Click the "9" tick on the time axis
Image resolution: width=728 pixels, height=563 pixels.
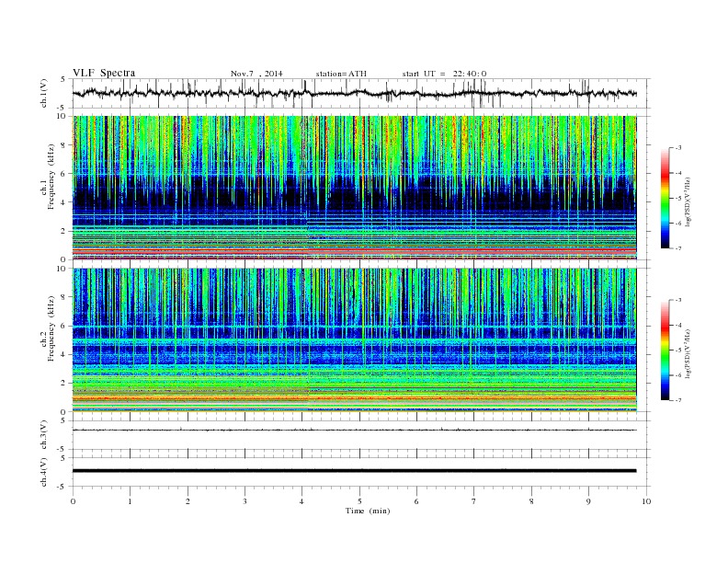click(588, 501)
